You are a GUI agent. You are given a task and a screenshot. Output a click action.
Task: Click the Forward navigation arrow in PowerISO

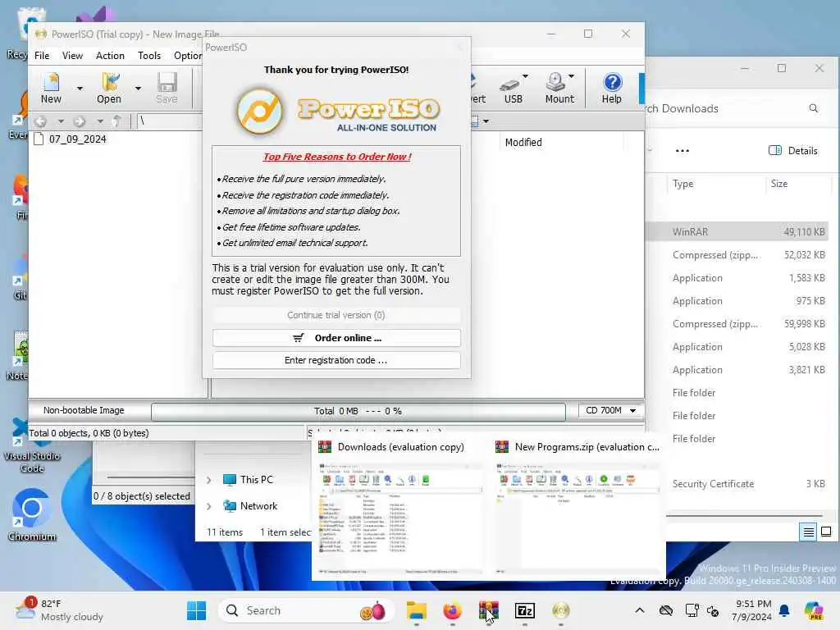(80, 121)
